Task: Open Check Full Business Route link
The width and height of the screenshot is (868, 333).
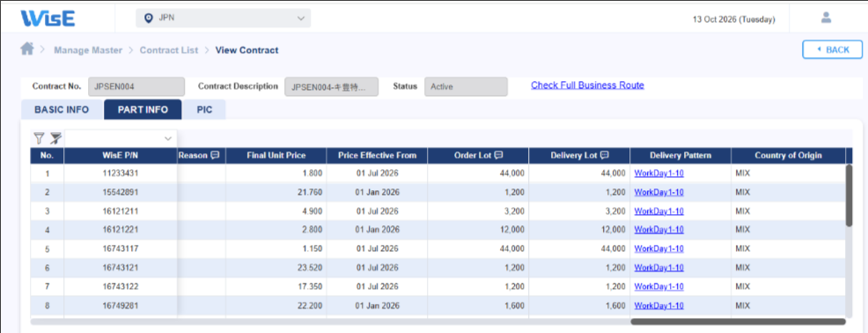Action: (587, 85)
